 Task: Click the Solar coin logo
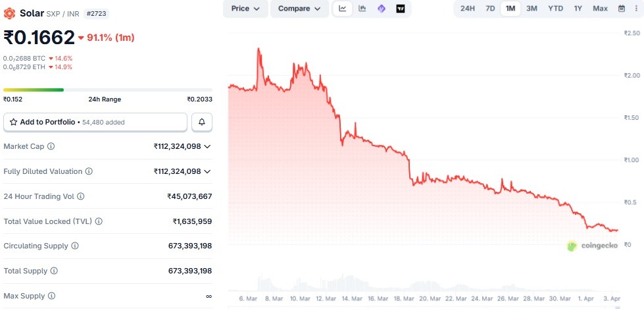coord(10,13)
